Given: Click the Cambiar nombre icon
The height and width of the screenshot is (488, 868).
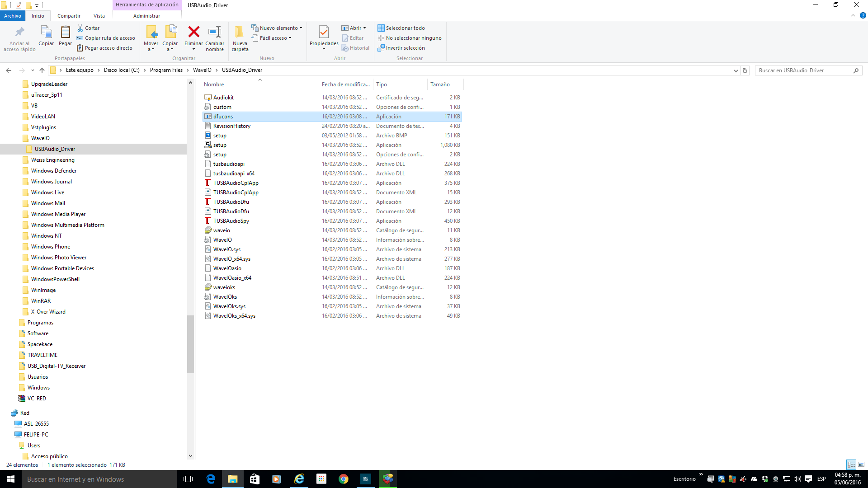Looking at the screenshot, I should (x=215, y=32).
